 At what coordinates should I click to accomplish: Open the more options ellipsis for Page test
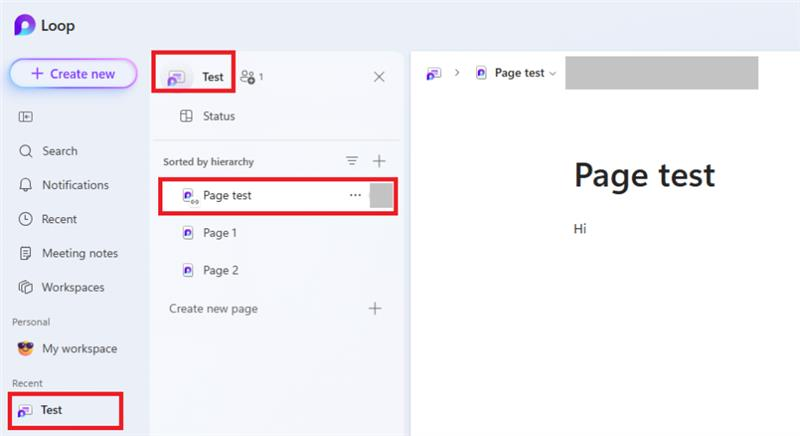pyautogui.click(x=355, y=195)
